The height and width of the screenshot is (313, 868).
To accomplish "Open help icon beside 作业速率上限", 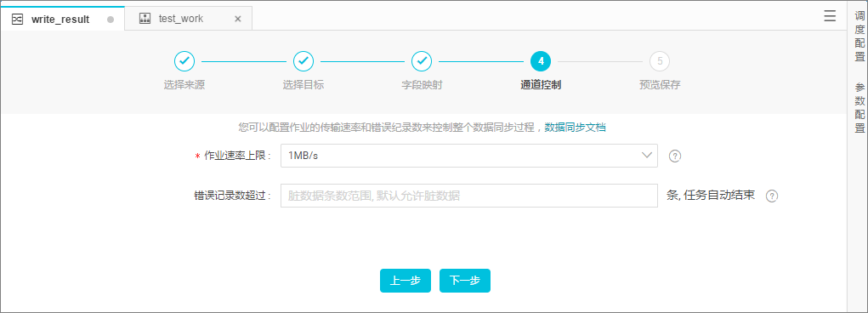I will pyautogui.click(x=674, y=156).
